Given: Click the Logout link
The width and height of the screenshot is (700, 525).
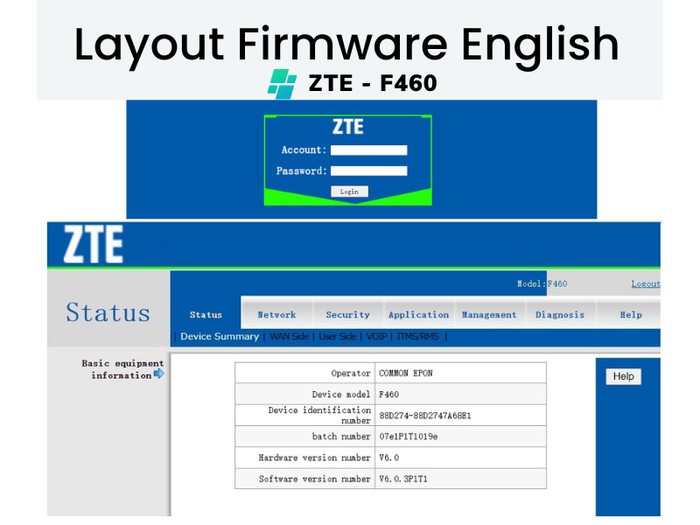Looking at the screenshot, I should tap(646, 284).
